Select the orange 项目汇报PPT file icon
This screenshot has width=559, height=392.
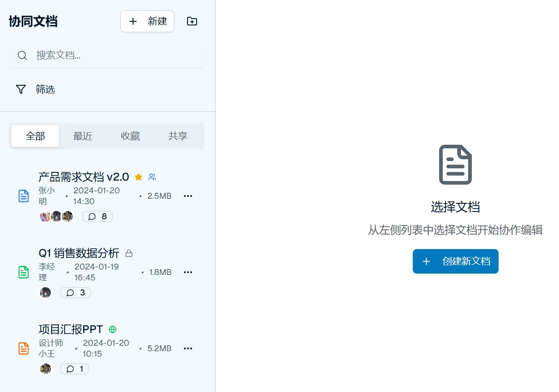pyautogui.click(x=24, y=348)
